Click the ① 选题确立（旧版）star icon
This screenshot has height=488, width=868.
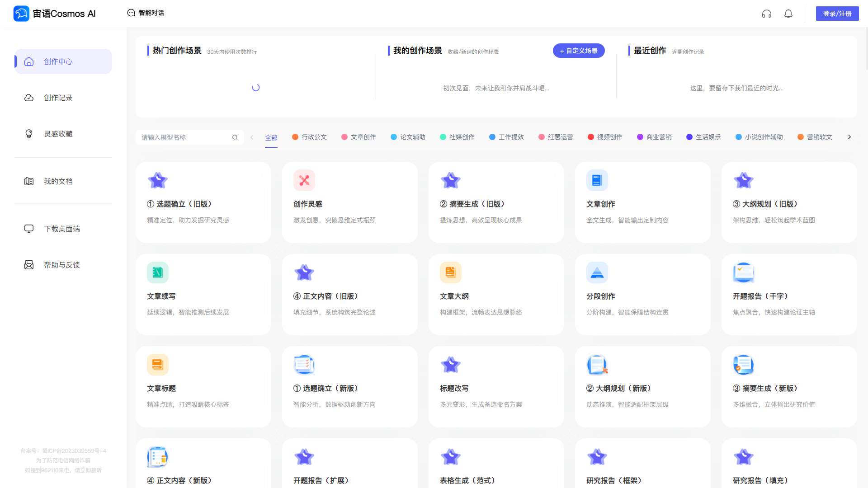pos(158,180)
